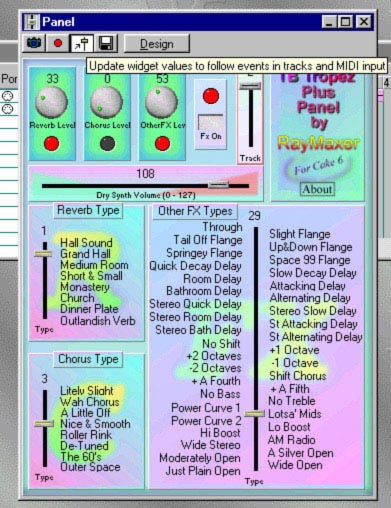Toggle the update widget values icon

pyautogui.click(x=82, y=43)
